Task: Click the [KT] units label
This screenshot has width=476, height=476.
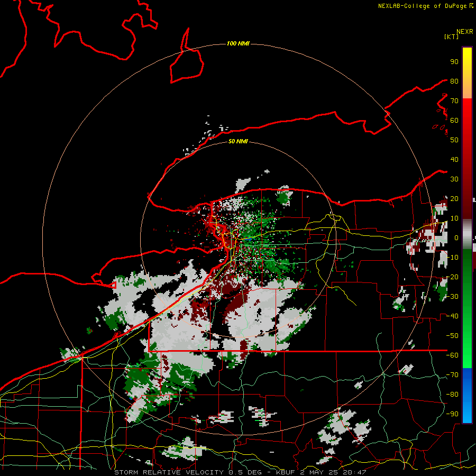Action: pos(452,36)
